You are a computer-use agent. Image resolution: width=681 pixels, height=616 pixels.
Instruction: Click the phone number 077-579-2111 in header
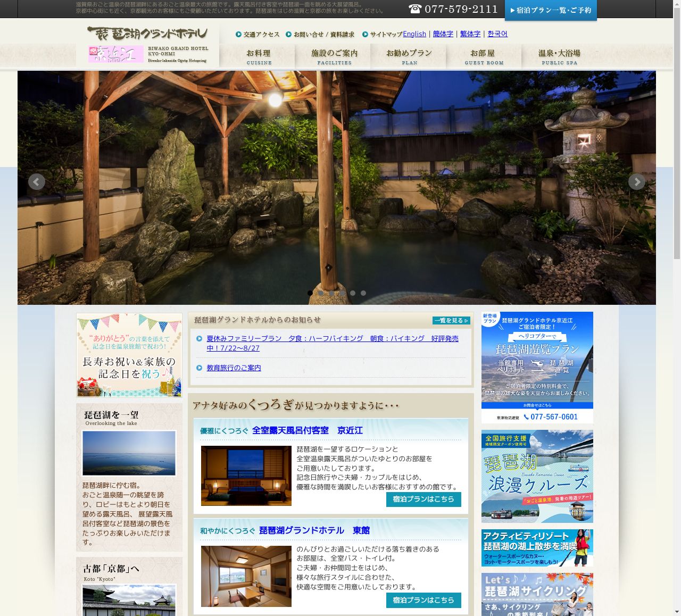(x=453, y=9)
